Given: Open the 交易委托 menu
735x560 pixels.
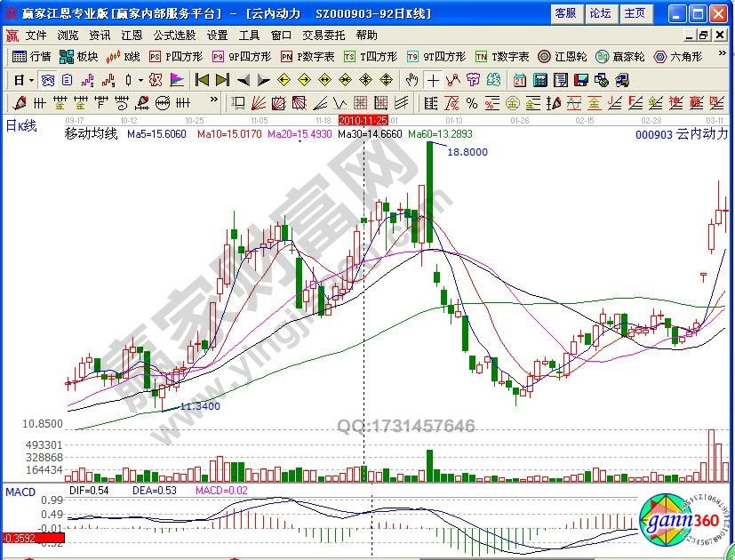Looking at the screenshot, I should coord(324,36).
